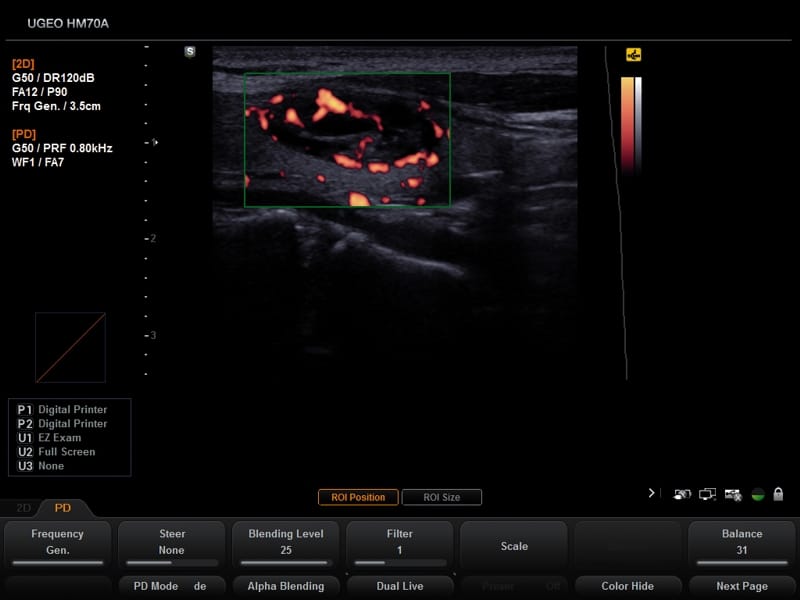This screenshot has width=800, height=600.
Task: Expand the status icons chevron arrow
Action: tap(652, 493)
